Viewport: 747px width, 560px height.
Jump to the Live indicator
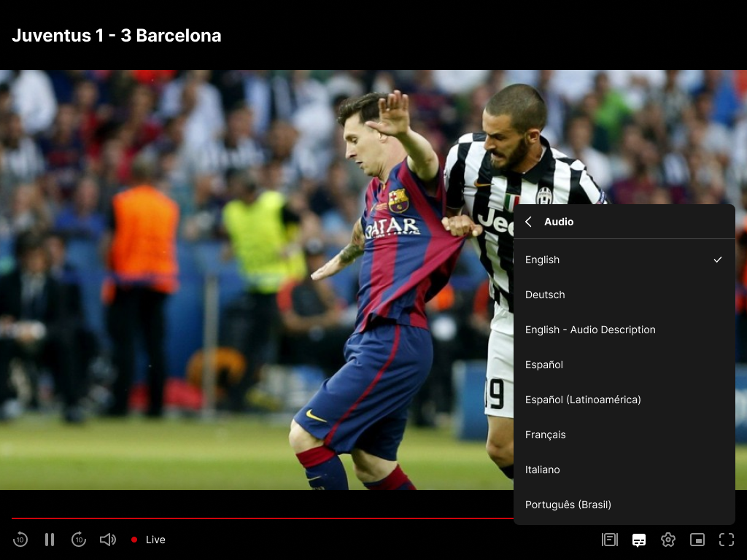pyautogui.click(x=148, y=540)
